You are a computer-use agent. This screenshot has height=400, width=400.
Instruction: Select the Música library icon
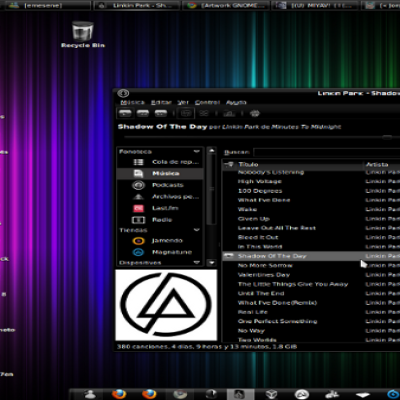coord(138,173)
